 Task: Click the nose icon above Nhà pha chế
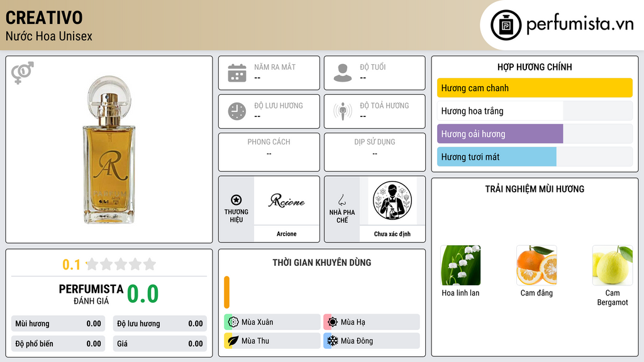[341, 200]
